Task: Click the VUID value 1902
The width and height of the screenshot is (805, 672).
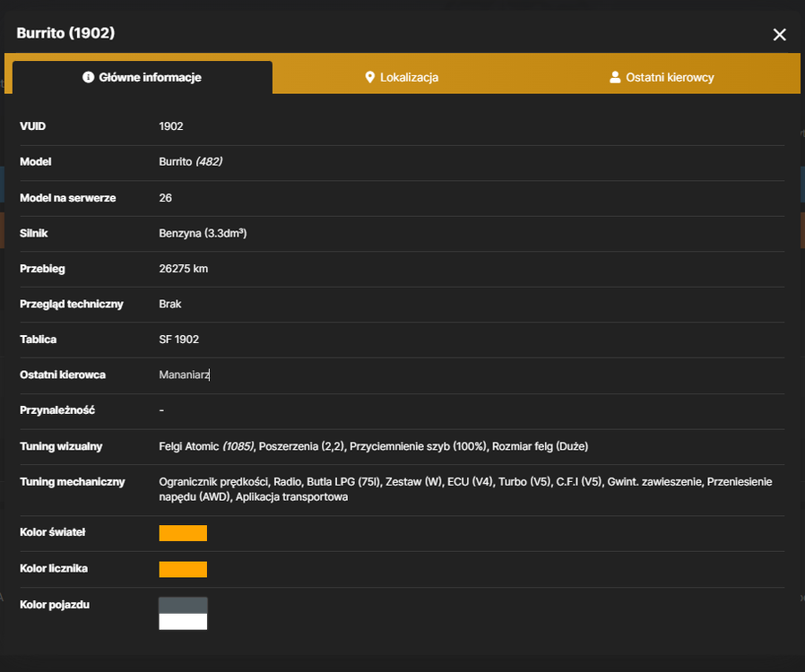Action: (x=171, y=126)
